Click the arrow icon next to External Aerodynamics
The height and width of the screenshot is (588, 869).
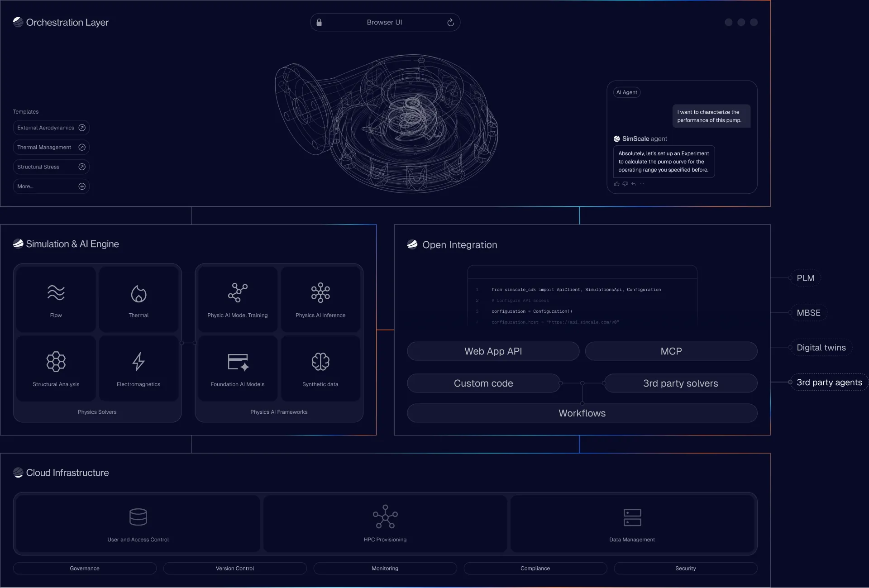coord(82,128)
